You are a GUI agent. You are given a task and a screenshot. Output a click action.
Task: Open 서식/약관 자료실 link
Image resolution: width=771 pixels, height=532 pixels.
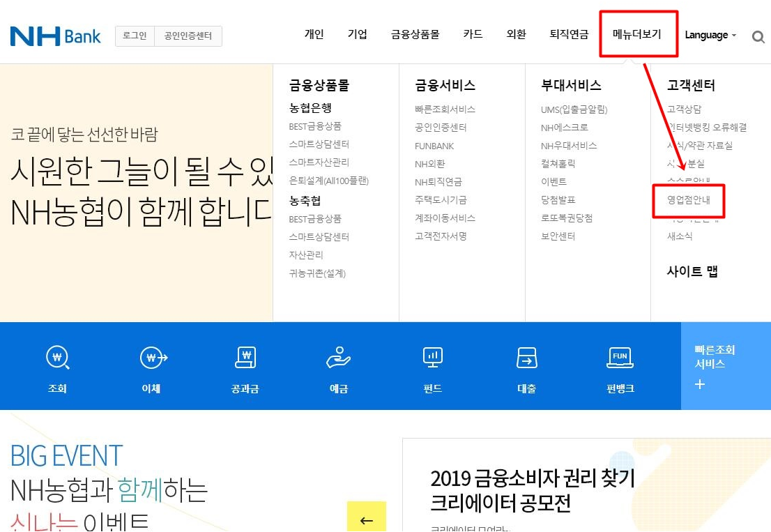[700, 146]
